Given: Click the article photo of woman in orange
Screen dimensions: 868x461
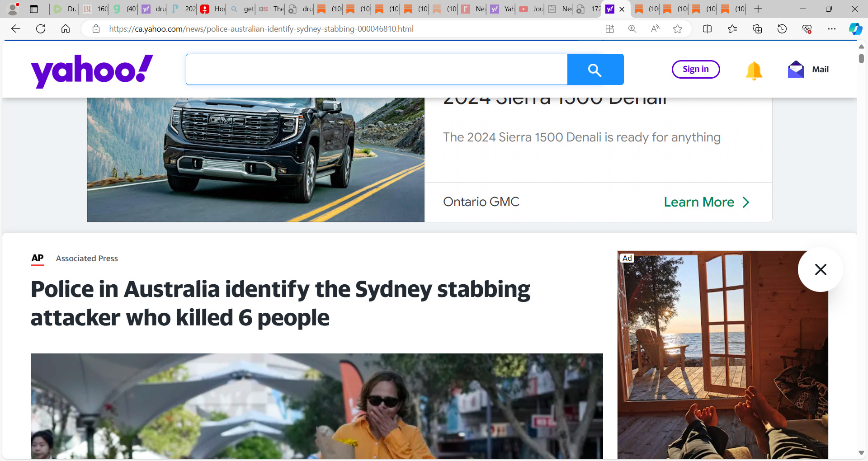Looking at the screenshot, I should point(317,406).
